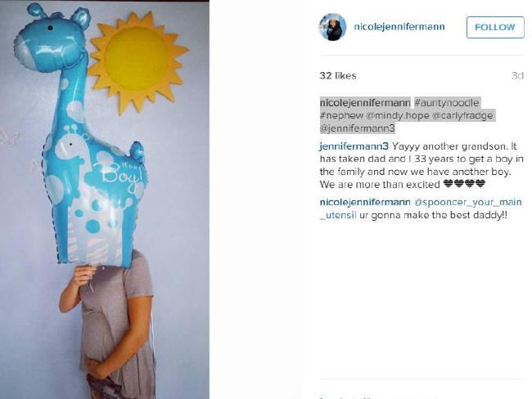Visit the @mindy.hope mention
The width and height of the screenshot is (532, 399).
(398, 115)
